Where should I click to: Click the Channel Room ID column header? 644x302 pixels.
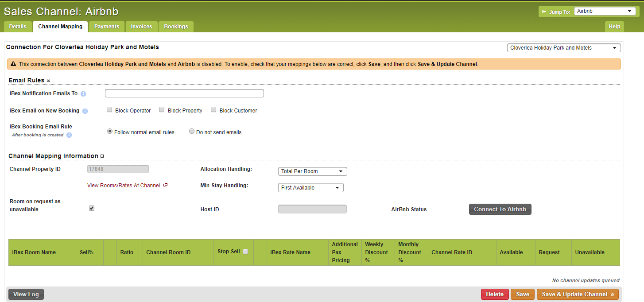tap(178, 252)
